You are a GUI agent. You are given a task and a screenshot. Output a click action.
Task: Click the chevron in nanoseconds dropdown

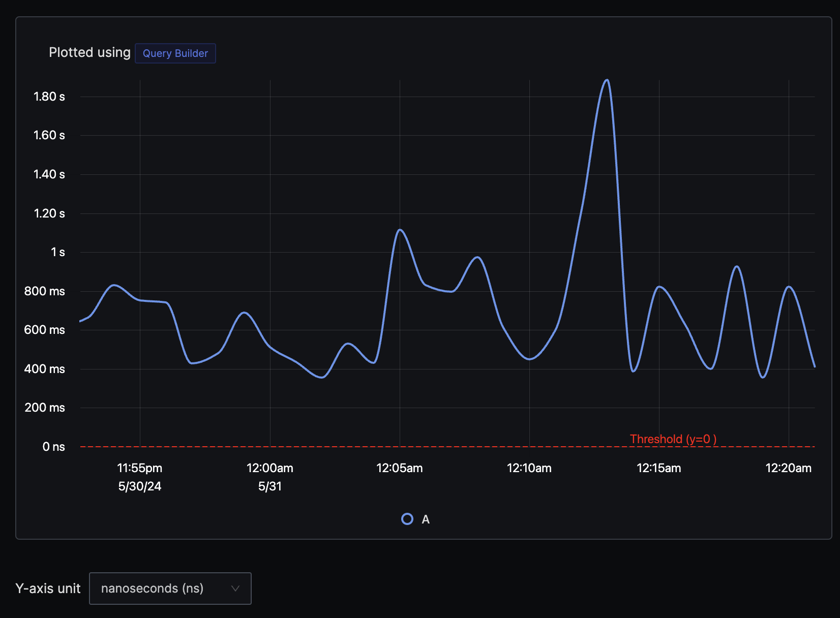[x=235, y=589]
